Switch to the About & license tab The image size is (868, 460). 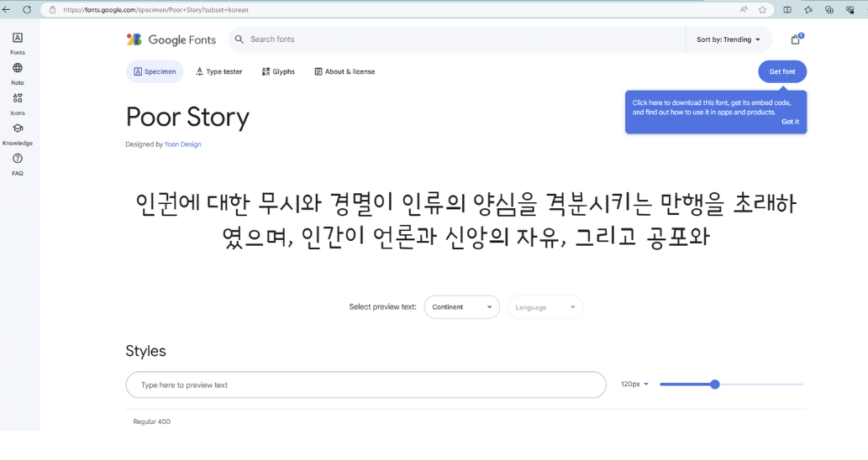click(345, 71)
